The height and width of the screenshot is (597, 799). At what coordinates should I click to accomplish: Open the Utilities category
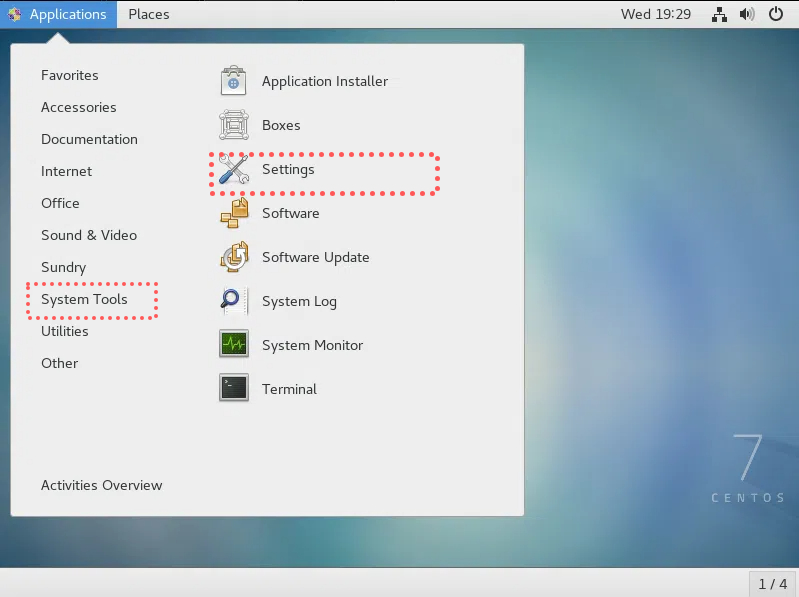click(65, 332)
